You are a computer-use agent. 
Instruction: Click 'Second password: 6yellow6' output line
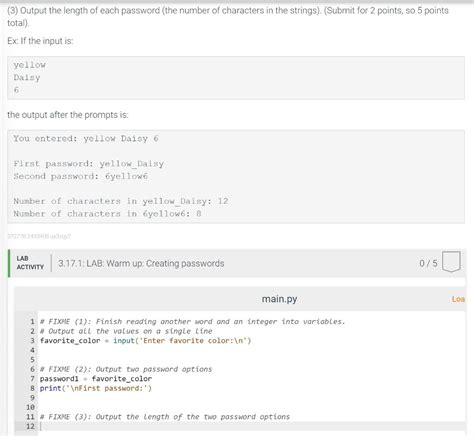click(x=80, y=176)
